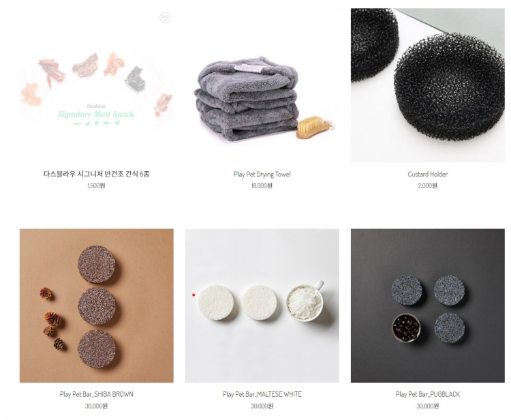511x420 pixels.
Task: Click the 1,500원 price under meat snack
Action: click(x=97, y=186)
